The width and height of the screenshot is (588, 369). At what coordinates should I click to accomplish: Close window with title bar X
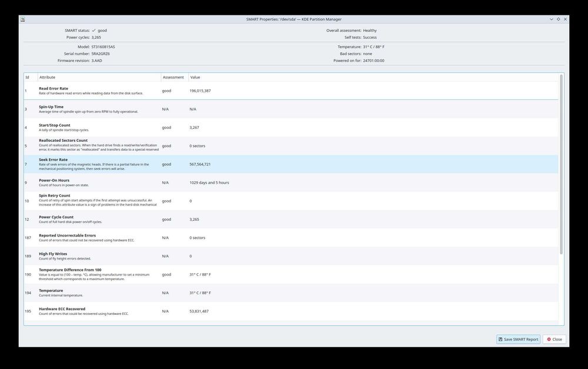pyautogui.click(x=565, y=19)
